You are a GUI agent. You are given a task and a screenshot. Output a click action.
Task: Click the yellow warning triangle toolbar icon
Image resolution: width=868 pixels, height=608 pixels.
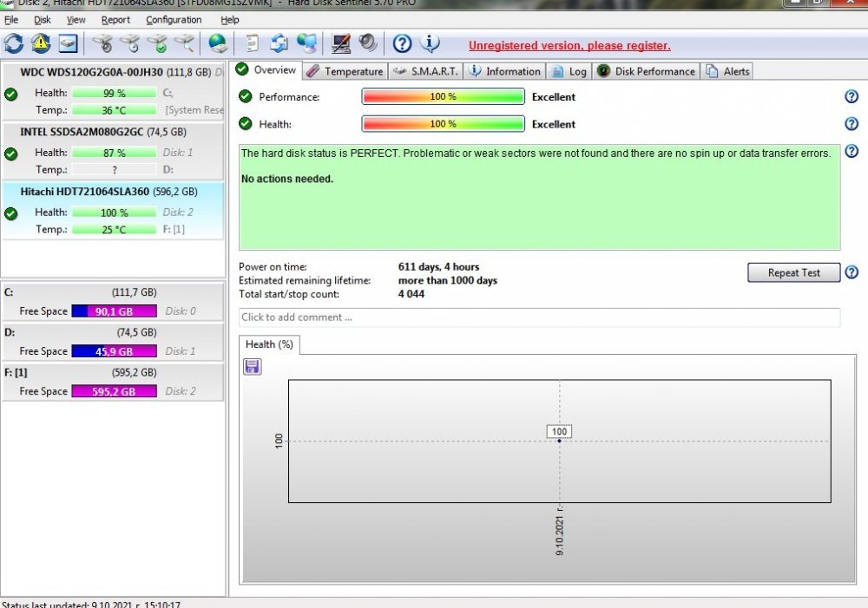tap(41, 43)
